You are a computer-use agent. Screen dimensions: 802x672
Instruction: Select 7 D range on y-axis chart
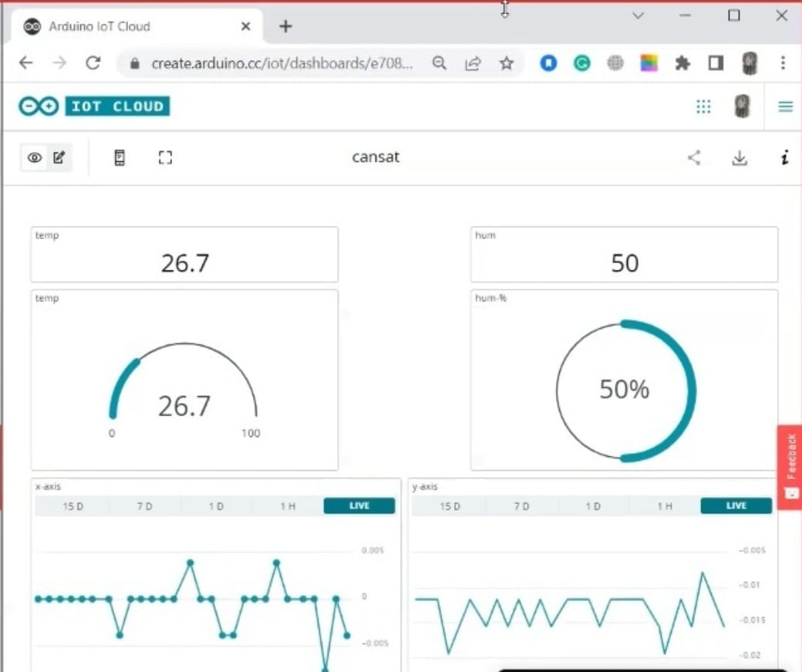[521, 506]
